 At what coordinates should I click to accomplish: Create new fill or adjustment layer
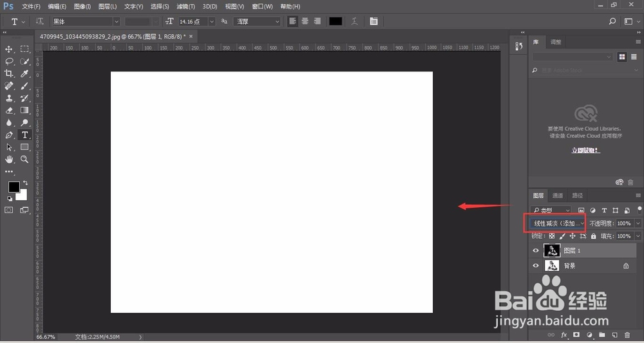click(589, 335)
